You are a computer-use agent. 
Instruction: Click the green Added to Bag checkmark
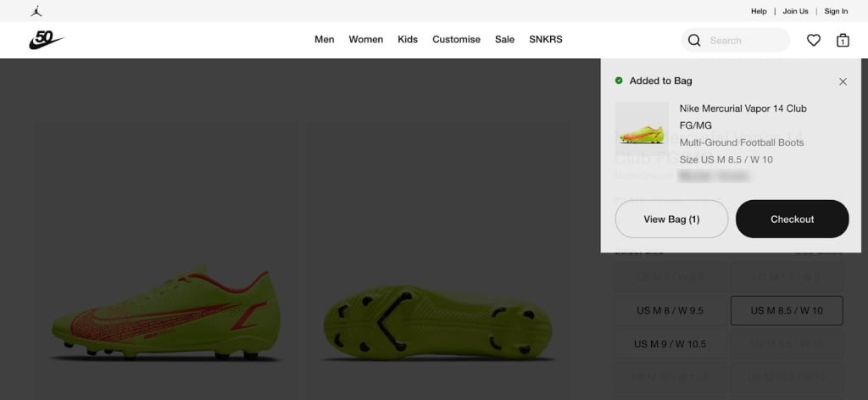click(619, 81)
